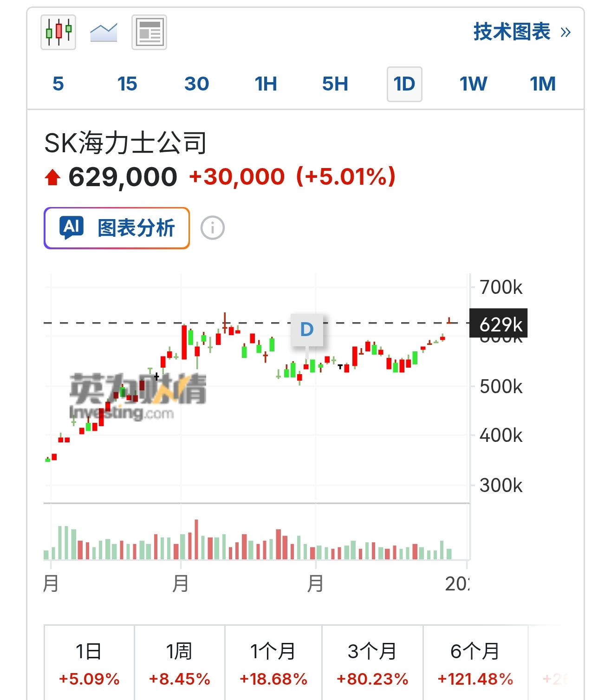Switch to the 1W weekly timeframe
Viewport: 611px width, 700px height.
[473, 84]
